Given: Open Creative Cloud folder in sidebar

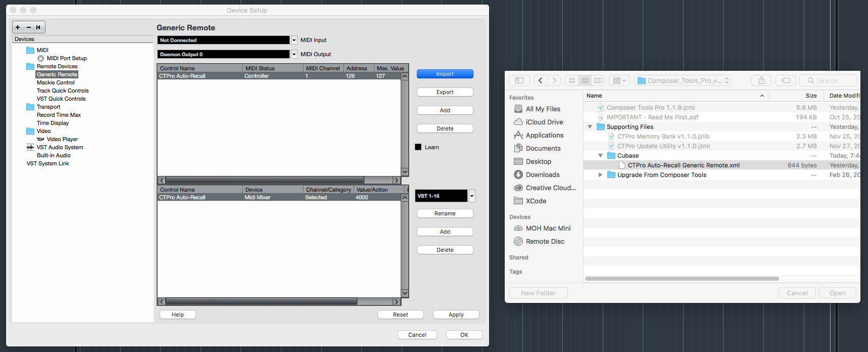Looking at the screenshot, I should tap(550, 188).
